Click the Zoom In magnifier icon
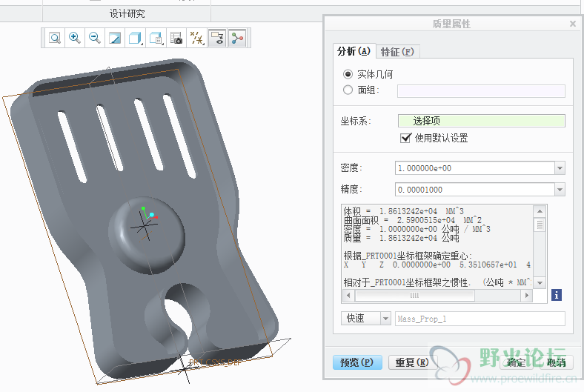584x392 pixels. [x=75, y=38]
